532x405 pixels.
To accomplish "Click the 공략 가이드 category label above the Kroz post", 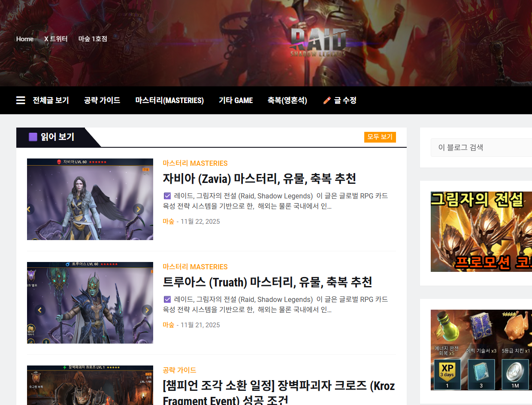I will click(179, 369).
